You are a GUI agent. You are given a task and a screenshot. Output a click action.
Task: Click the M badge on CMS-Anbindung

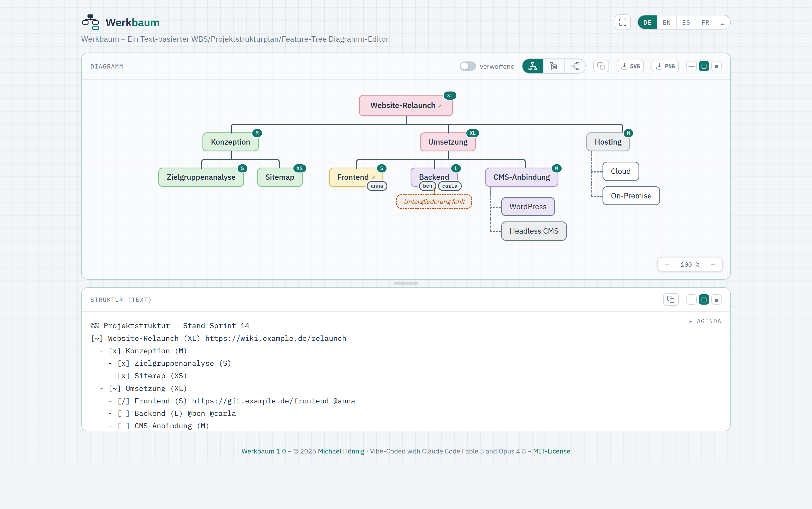coord(556,168)
